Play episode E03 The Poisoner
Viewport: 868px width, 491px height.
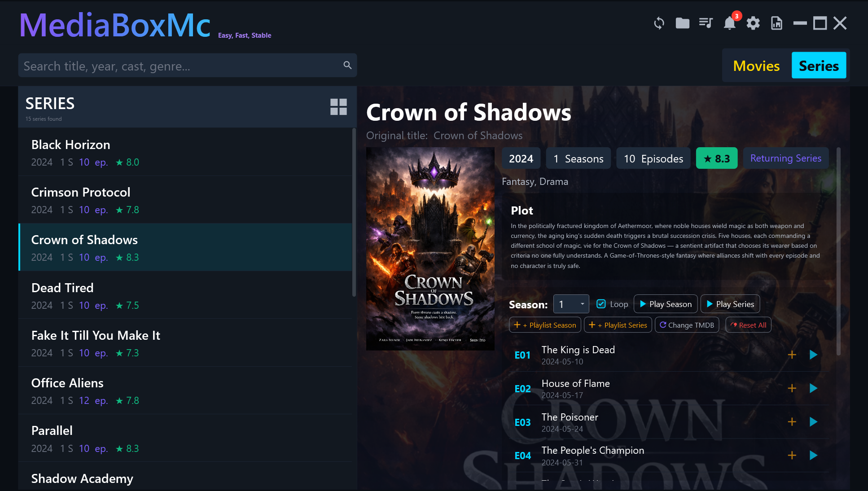[x=813, y=422]
